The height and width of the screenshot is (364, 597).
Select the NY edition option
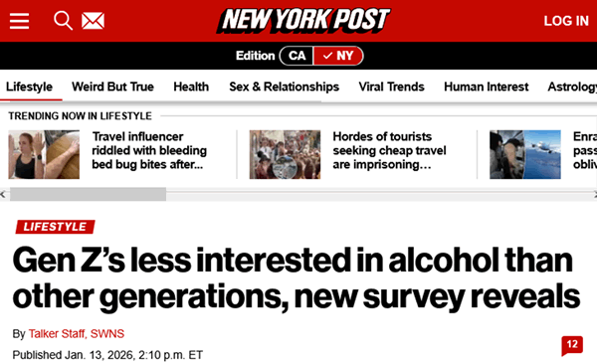coord(338,56)
